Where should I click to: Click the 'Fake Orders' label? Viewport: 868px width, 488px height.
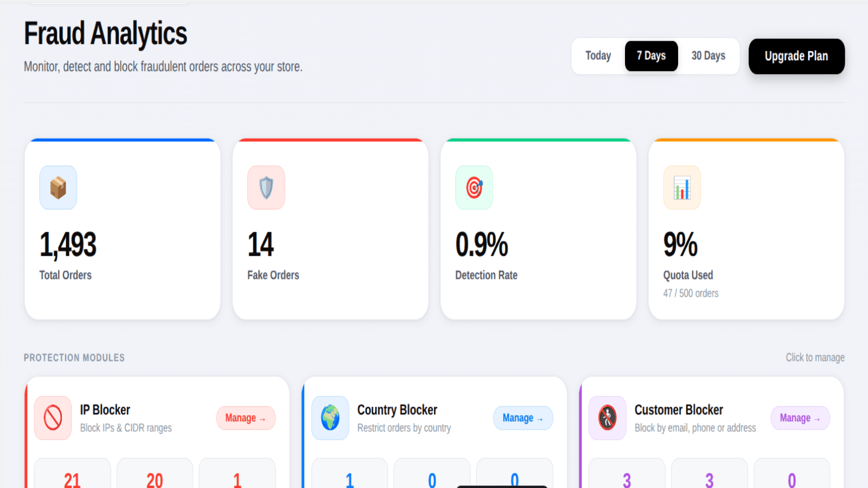point(273,275)
